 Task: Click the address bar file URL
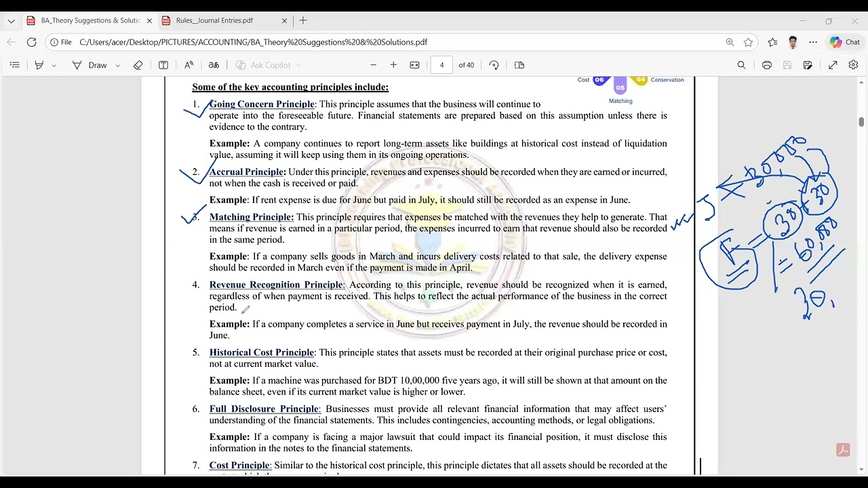254,42
